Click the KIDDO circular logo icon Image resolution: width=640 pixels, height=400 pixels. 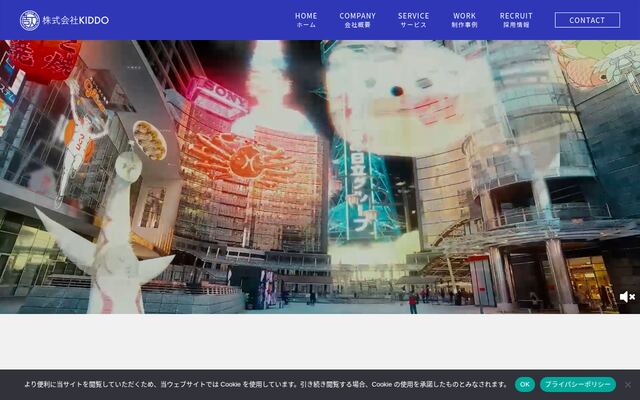[x=30, y=20]
